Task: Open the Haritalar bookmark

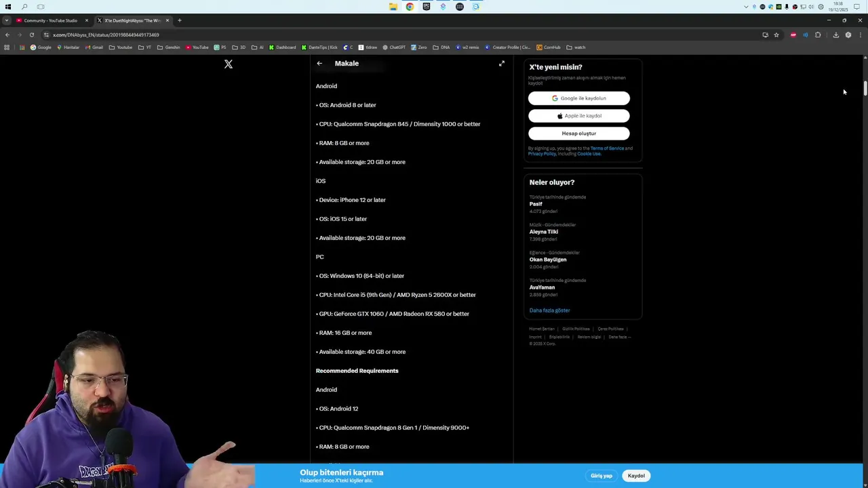Action: click(68, 47)
